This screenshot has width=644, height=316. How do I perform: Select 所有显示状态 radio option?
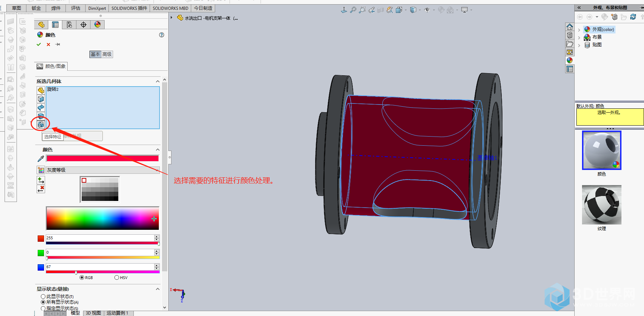tap(43, 302)
